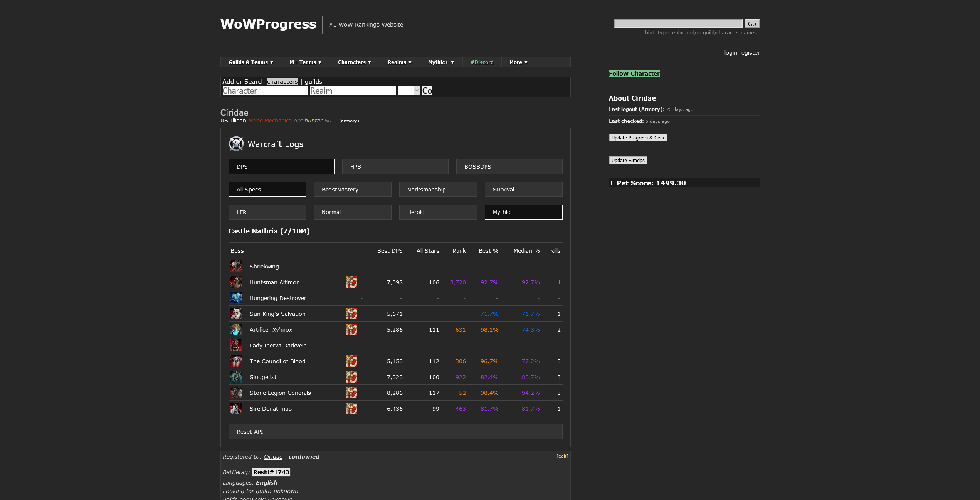Viewport: 980px width, 500px height.
Task: Open region dropdown next to Realm field
Action: [409, 91]
